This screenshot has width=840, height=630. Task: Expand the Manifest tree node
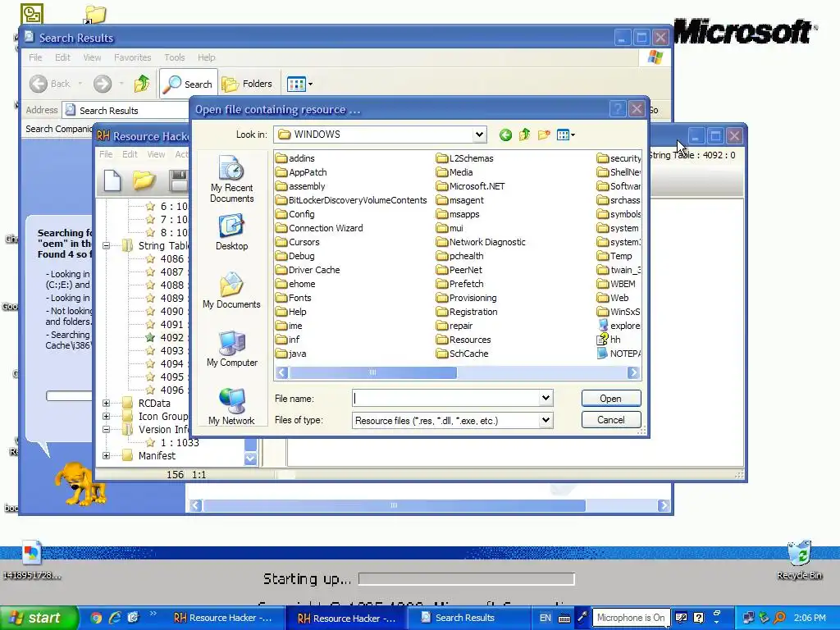(106, 456)
